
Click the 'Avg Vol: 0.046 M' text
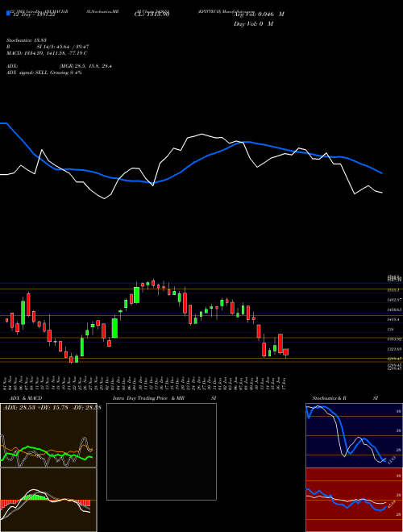click(260, 15)
